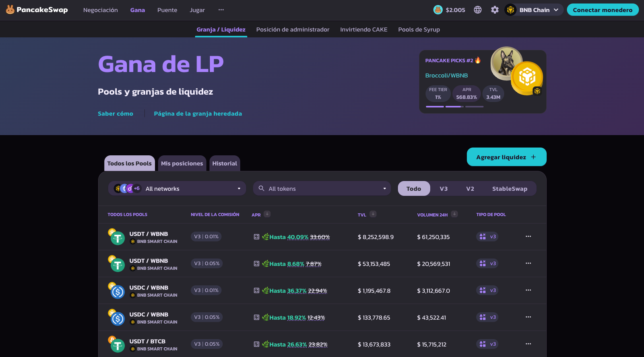
Task: Select the StableSwap pool filter
Action: (x=510, y=188)
